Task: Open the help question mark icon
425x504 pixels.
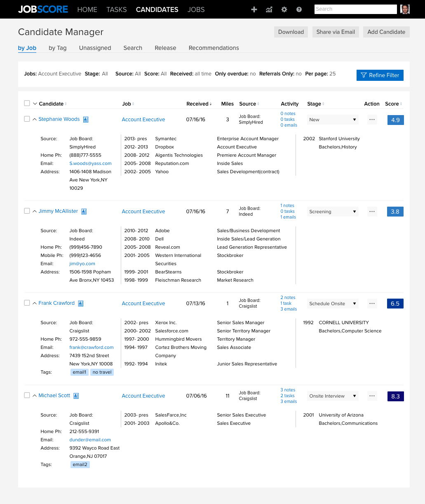Action: pyautogui.click(x=299, y=9)
